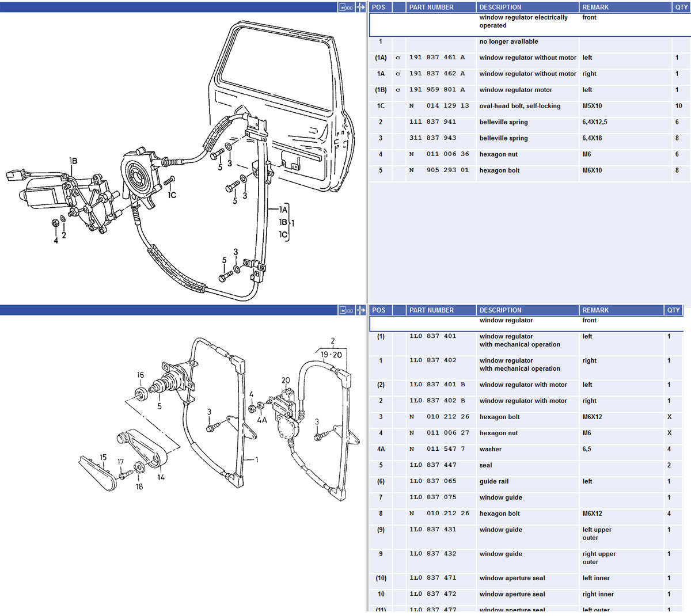Select part number 311 837 943
Screen dimensions: 691x616
(x=432, y=138)
